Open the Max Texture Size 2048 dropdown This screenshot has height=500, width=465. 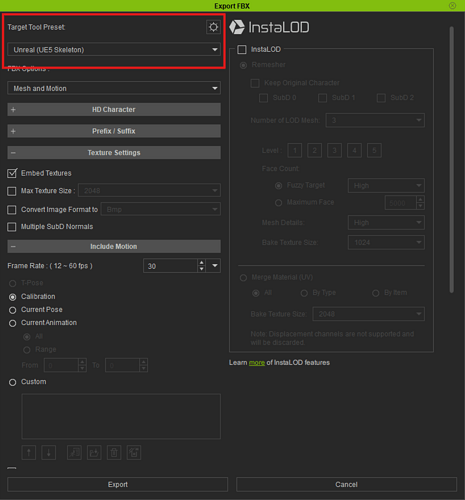[149, 191]
